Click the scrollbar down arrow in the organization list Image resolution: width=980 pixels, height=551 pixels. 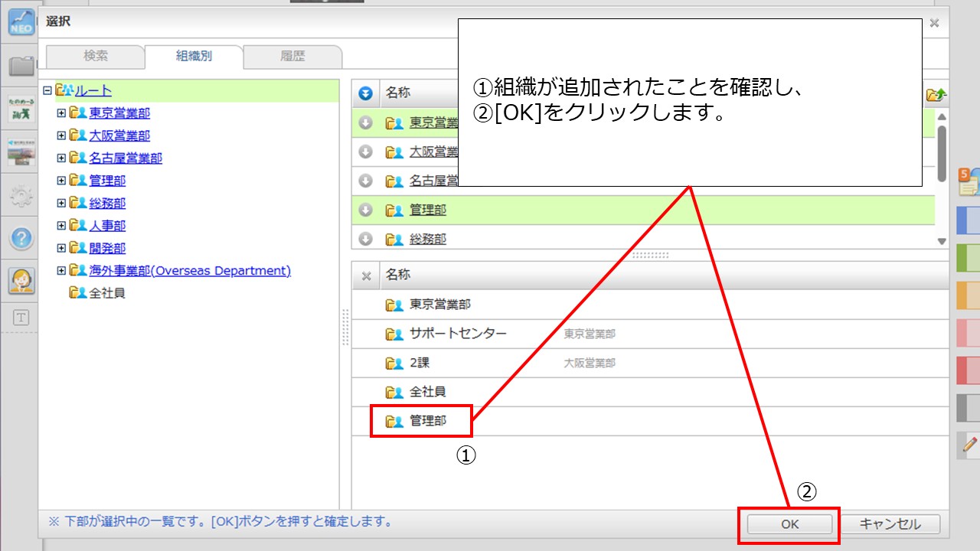(x=942, y=241)
